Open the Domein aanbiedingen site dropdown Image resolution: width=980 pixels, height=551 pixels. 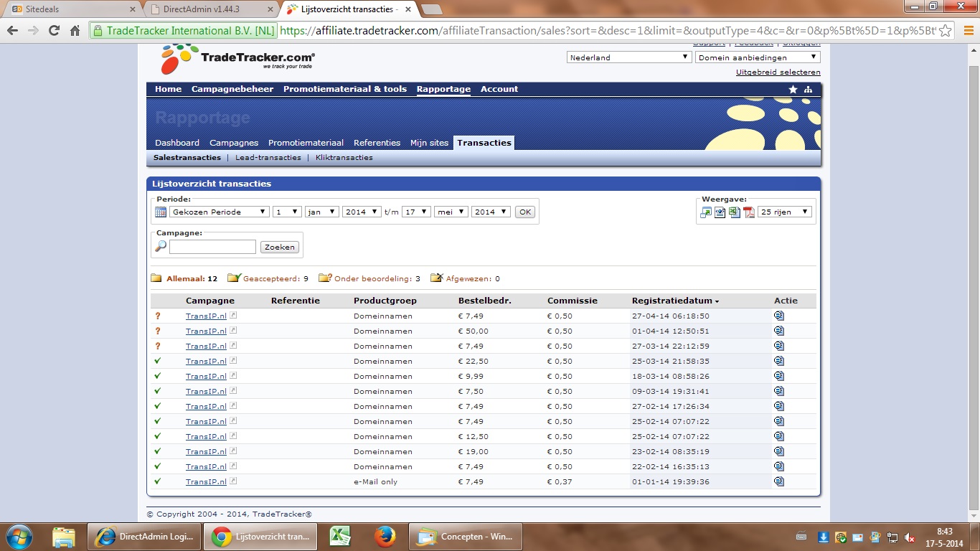click(758, 57)
